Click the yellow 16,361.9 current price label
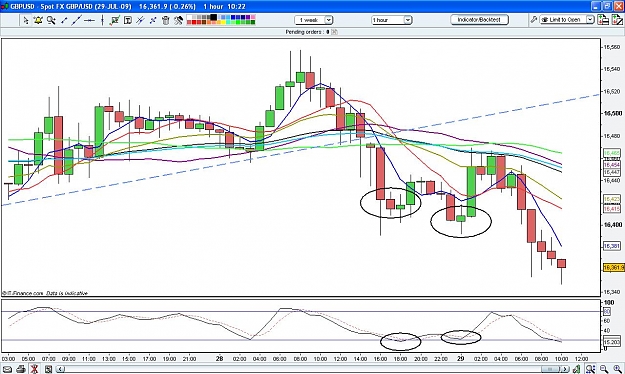This screenshot has height=374, width=625. [613, 267]
